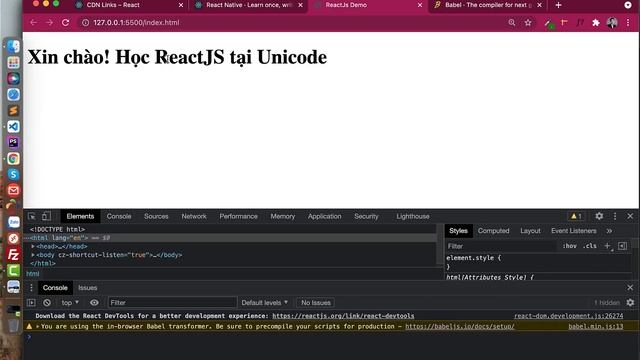Click the site information icon before URL
Image resolution: width=640 pixels, height=360 pixels.
click(x=85, y=22)
